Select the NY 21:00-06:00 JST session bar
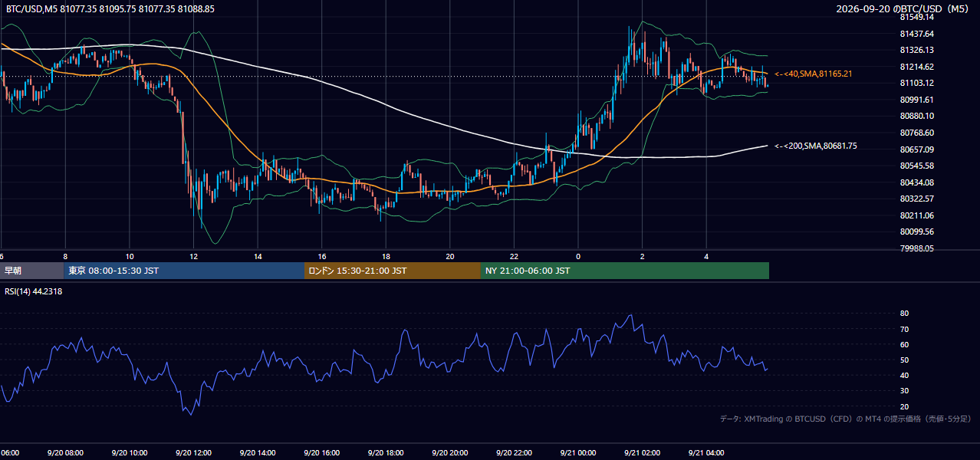This screenshot has width=980, height=460. [625, 271]
